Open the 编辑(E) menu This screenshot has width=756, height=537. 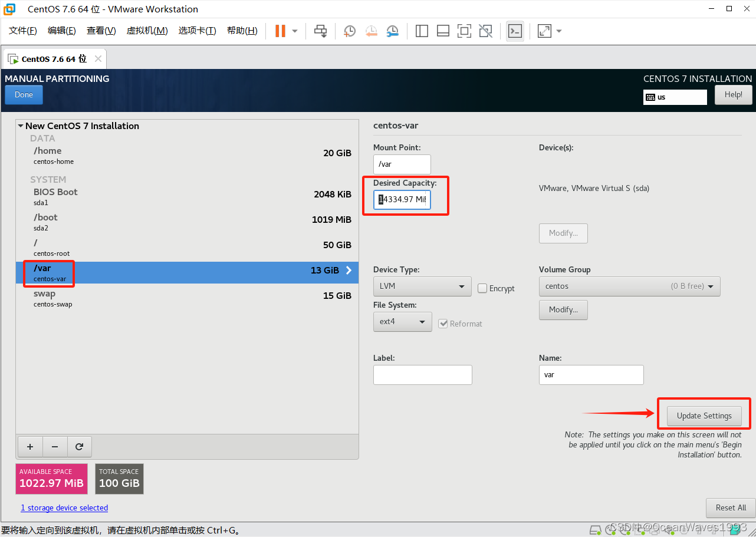pyautogui.click(x=62, y=31)
